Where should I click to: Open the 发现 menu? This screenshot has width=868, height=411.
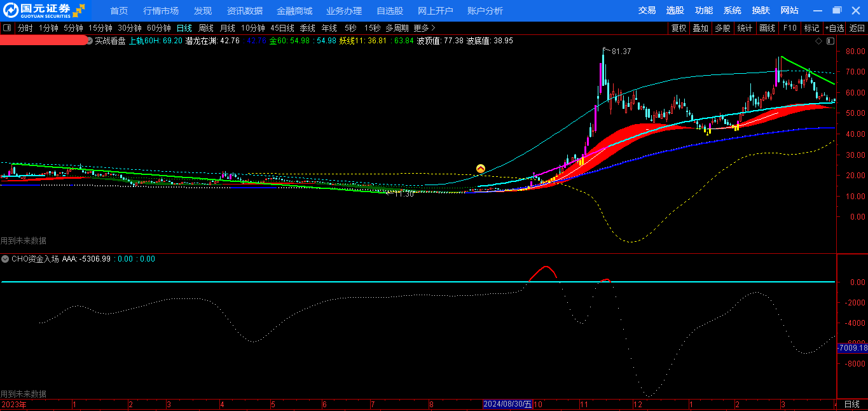pos(203,11)
